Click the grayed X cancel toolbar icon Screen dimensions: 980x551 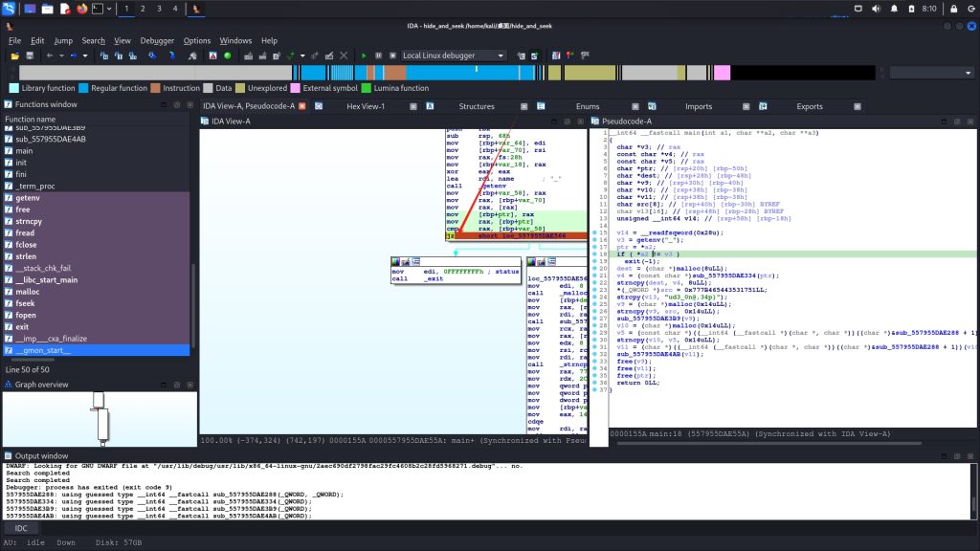pyautogui.click(x=344, y=55)
